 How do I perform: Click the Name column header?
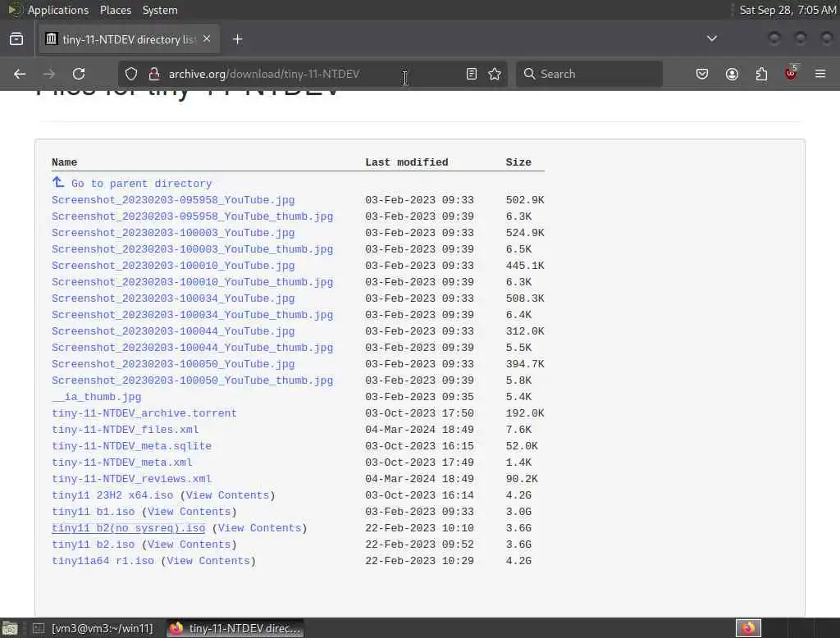tap(64, 162)
